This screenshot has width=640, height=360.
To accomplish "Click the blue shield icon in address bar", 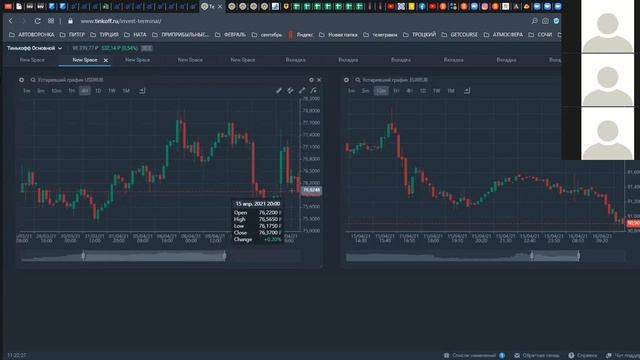I will point(556,21).
